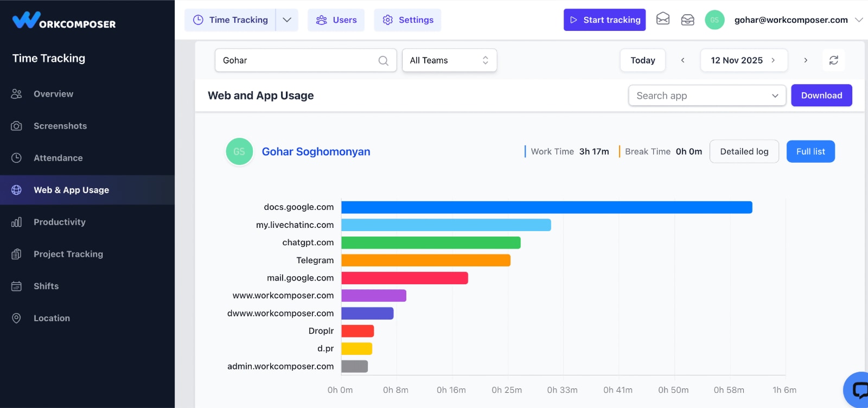Click the Web and App Usage heading

coord(261,95)
